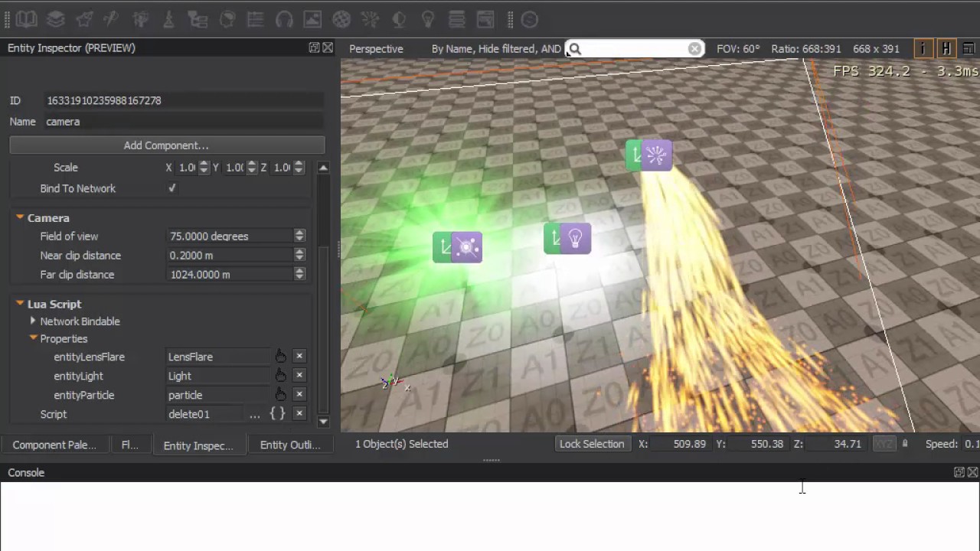Click the entity Name field 'camera'

tap(184, 122)
